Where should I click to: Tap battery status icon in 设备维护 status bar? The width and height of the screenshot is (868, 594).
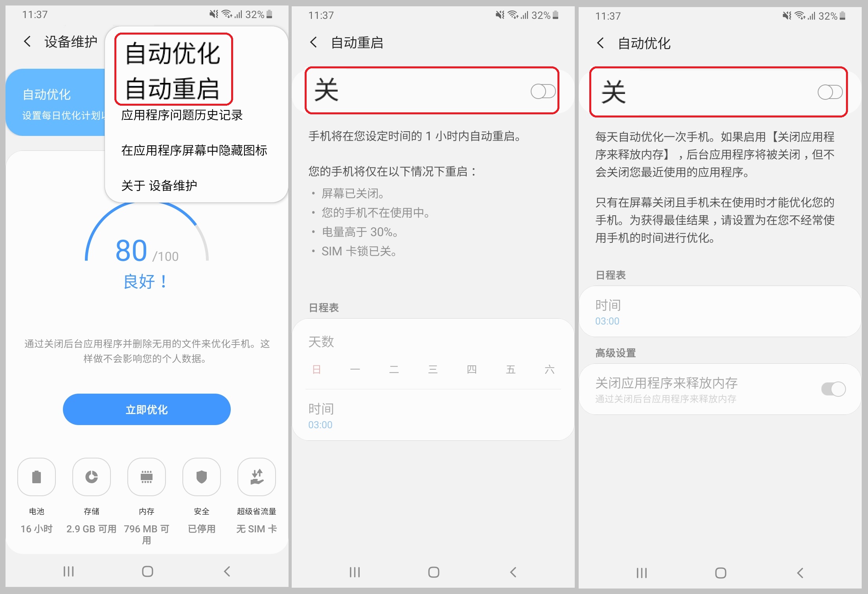click(x=269, y=15)
